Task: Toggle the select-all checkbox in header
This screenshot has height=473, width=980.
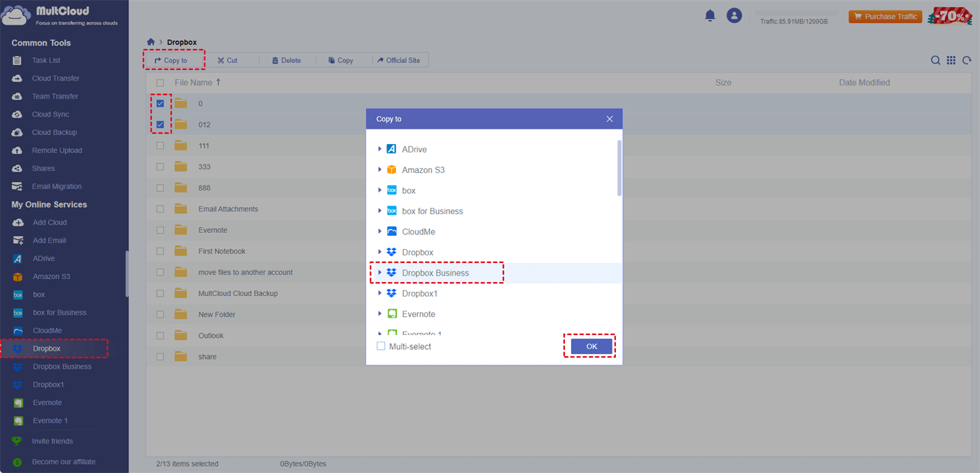Action: pos(160,83)
